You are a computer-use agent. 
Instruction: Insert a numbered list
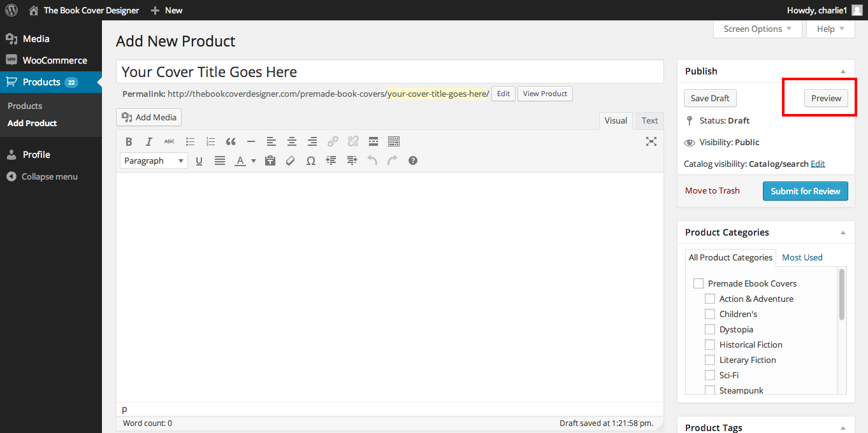pyautogui.click(x=210, y=141)
